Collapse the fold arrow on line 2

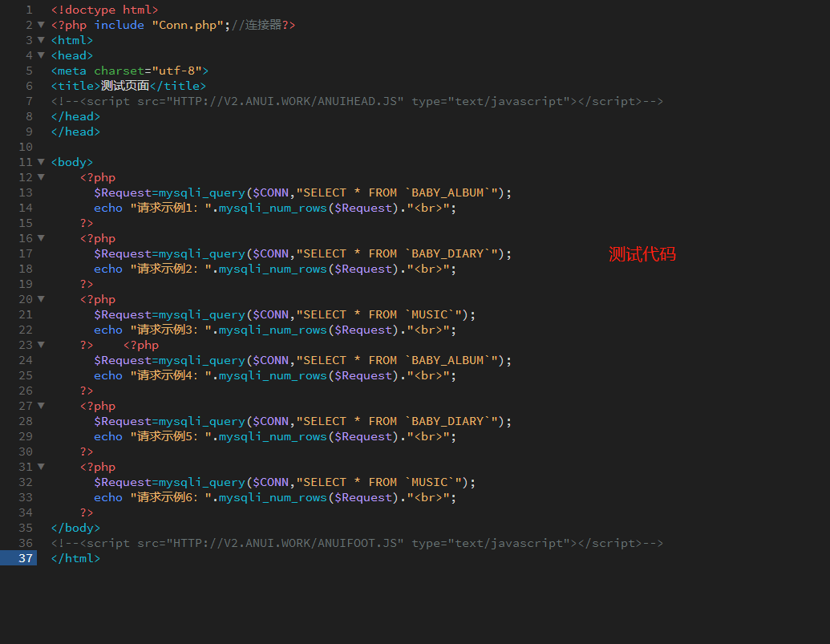41,25
